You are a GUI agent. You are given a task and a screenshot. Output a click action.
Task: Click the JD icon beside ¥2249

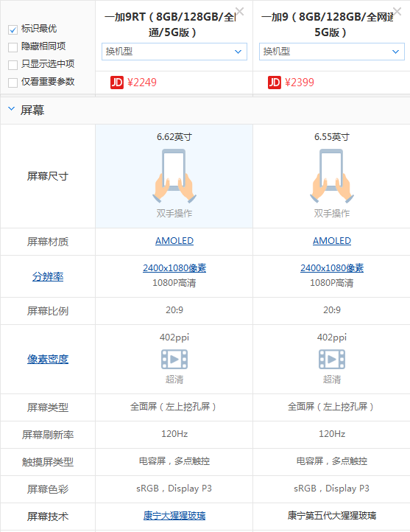pyautogui.click(x=117, y=83)
